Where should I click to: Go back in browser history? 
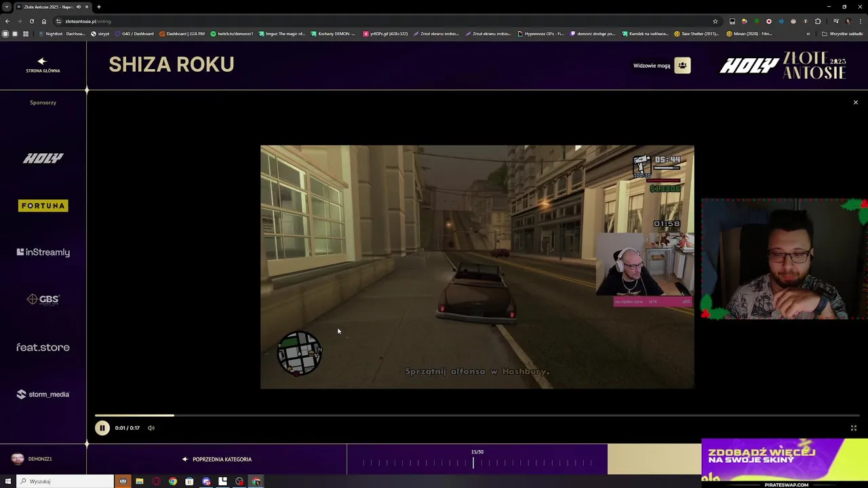point(7,21)
